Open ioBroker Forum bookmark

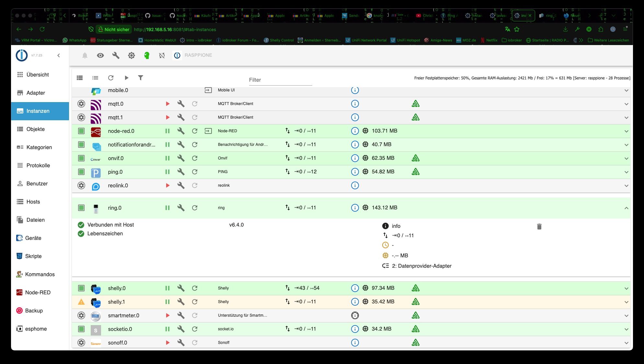click(238, 40)
